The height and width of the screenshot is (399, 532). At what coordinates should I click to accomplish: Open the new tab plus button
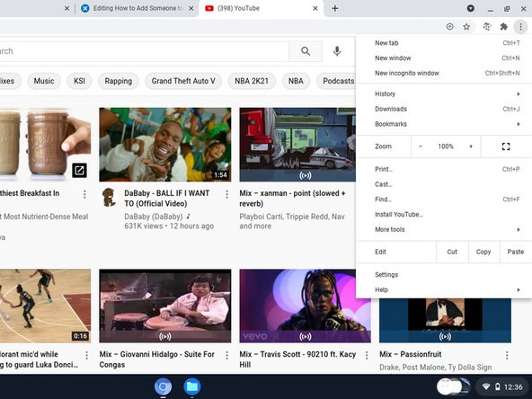pyautogui.click(x=335, y=8)
